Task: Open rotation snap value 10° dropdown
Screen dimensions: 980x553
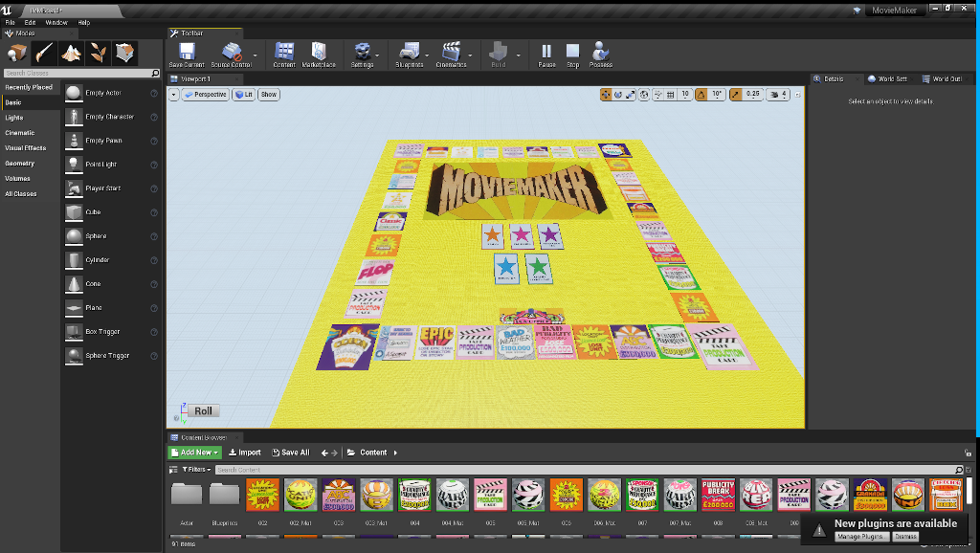Action: tap(717, 95)
